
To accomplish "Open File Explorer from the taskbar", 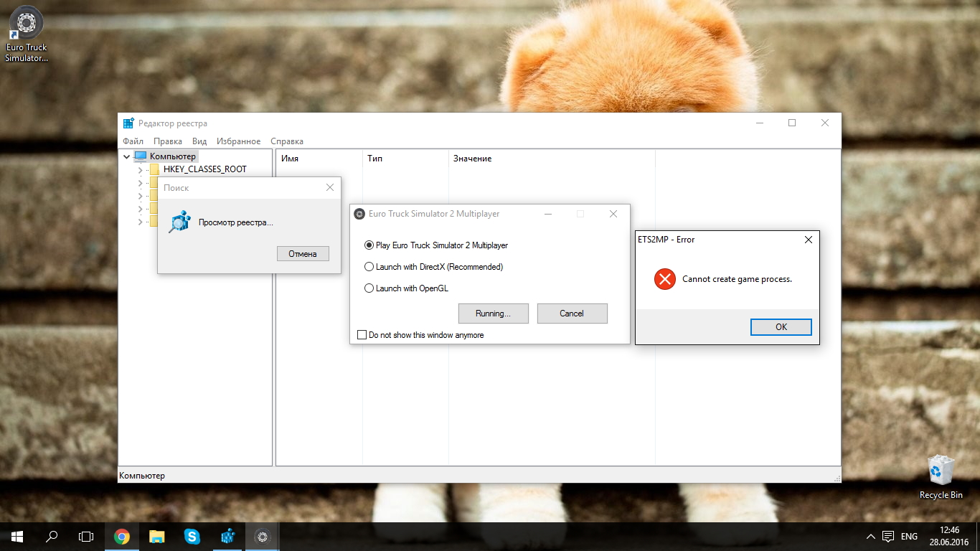I will click(x=156, y=536).
